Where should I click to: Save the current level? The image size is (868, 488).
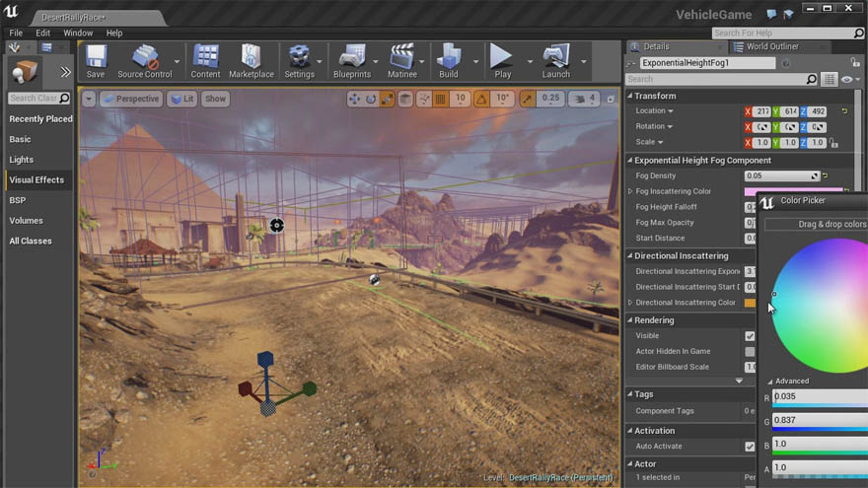tap(96, 61)
